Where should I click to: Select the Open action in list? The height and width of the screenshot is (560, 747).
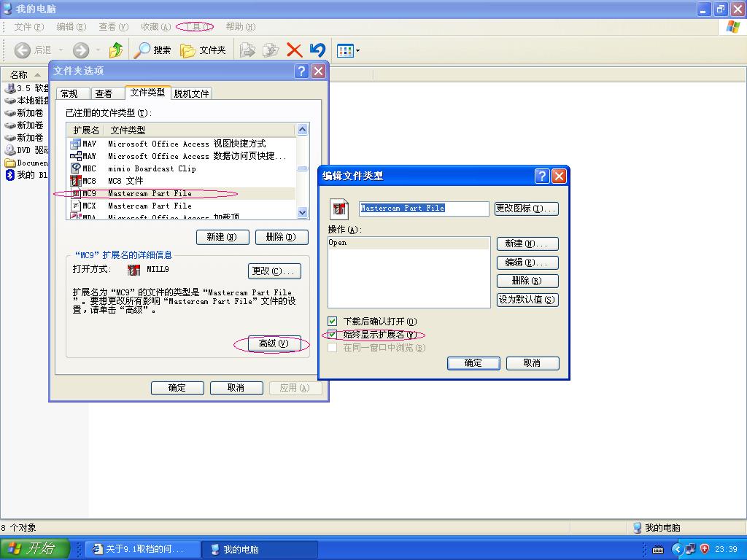point(409,243)
